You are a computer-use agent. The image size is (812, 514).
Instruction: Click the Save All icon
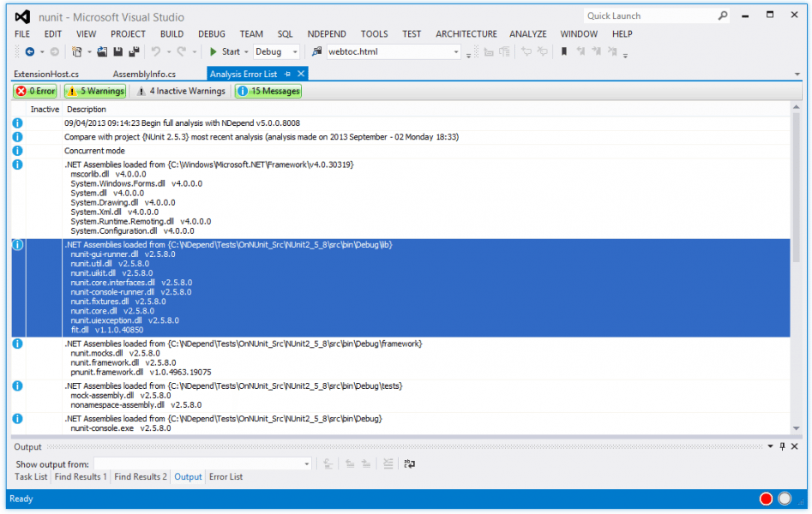134,51
